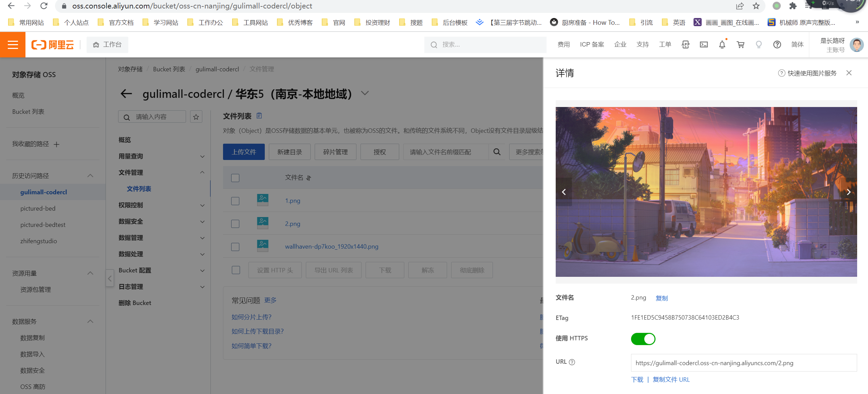Check the checkbox for 1.png

[235, 201]
